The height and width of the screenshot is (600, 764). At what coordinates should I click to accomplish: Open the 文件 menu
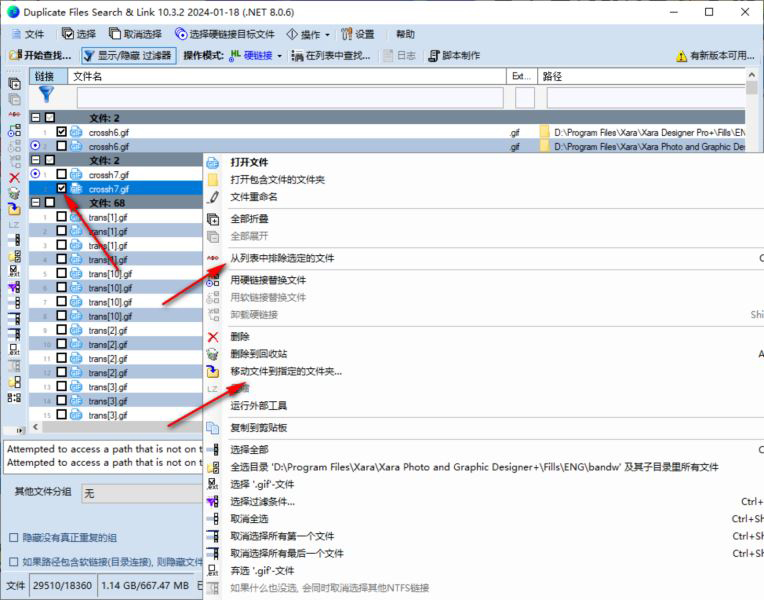coord(28,34)
